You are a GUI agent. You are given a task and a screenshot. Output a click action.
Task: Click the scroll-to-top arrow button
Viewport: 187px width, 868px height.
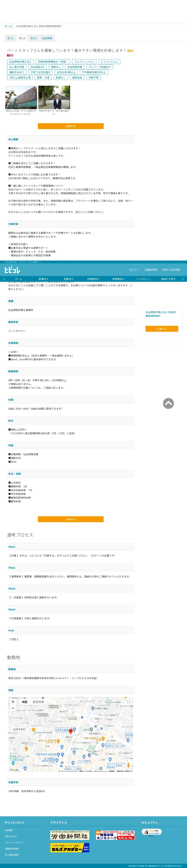(168, 403)
